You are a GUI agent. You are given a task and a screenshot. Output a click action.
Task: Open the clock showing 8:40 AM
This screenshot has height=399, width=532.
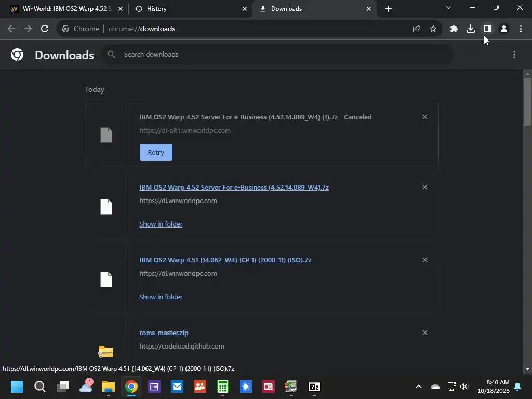[494, 387]
